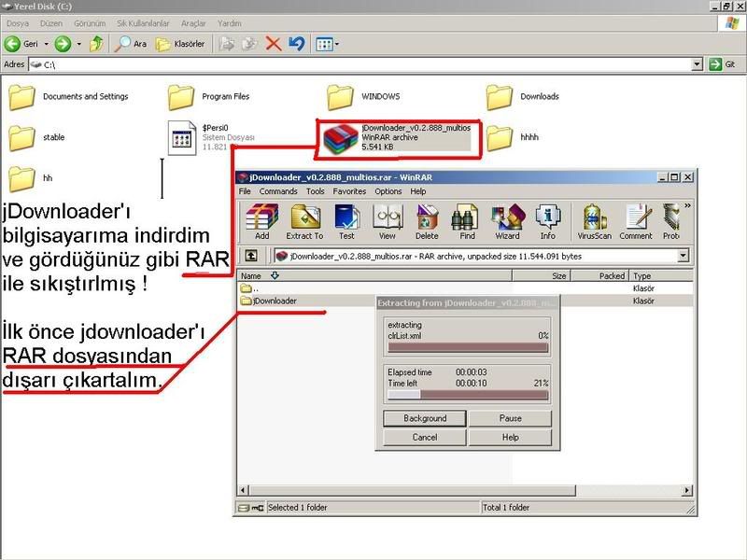Image resolution: width=747 pixels, height=560 pixels.
Task: Open the View icon in WinRAR toolbar
Action: click(388, 221)
